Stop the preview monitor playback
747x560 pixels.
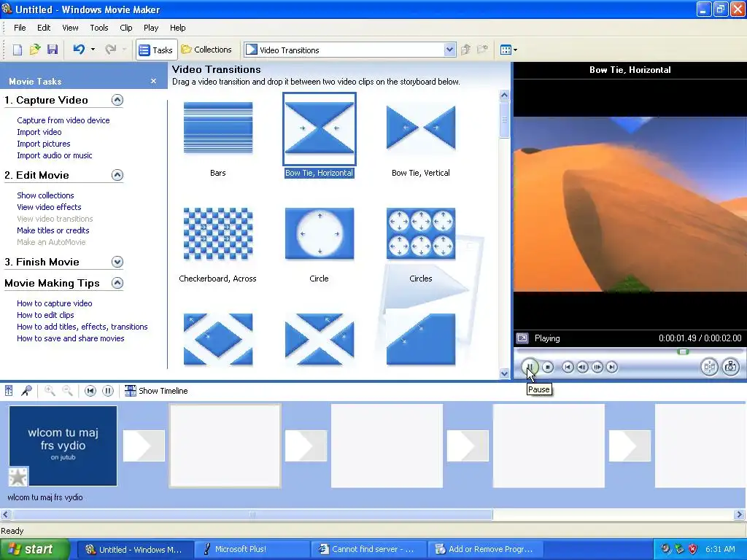(x=548, y=367)
